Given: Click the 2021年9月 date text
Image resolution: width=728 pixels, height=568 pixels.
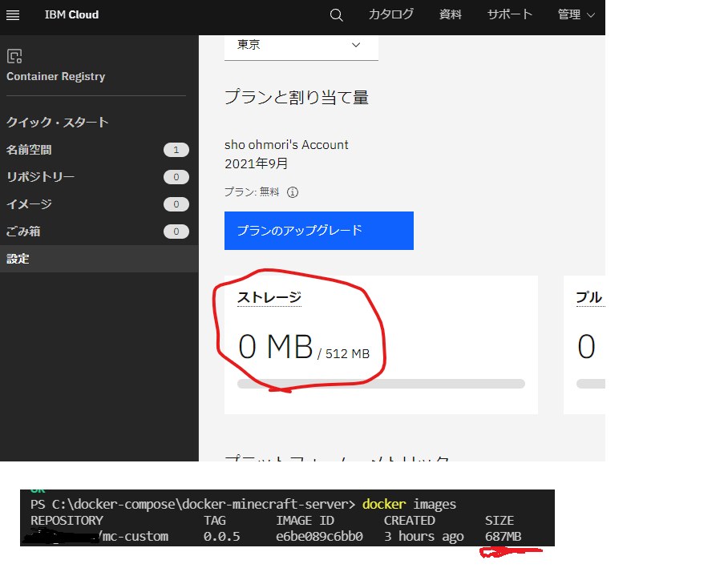Looking at the screenshot, I should tap(257, 163).
